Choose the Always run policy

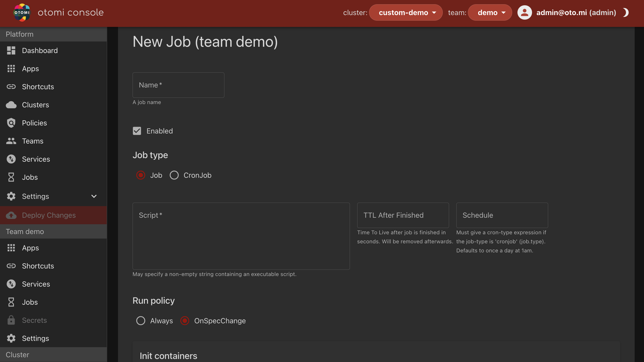[x=141, y=321]
